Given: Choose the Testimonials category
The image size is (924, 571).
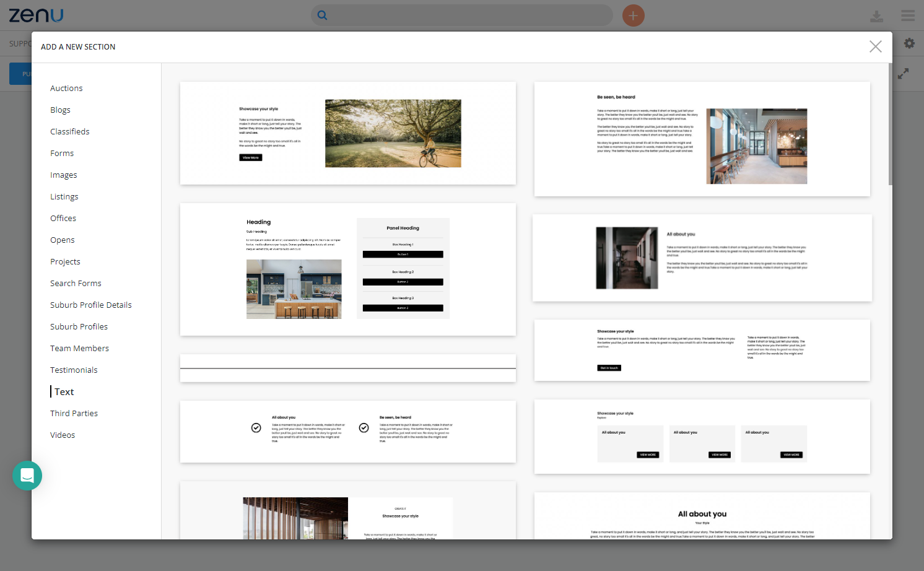Looking at the screenshot, I should [x=74, y=370].
